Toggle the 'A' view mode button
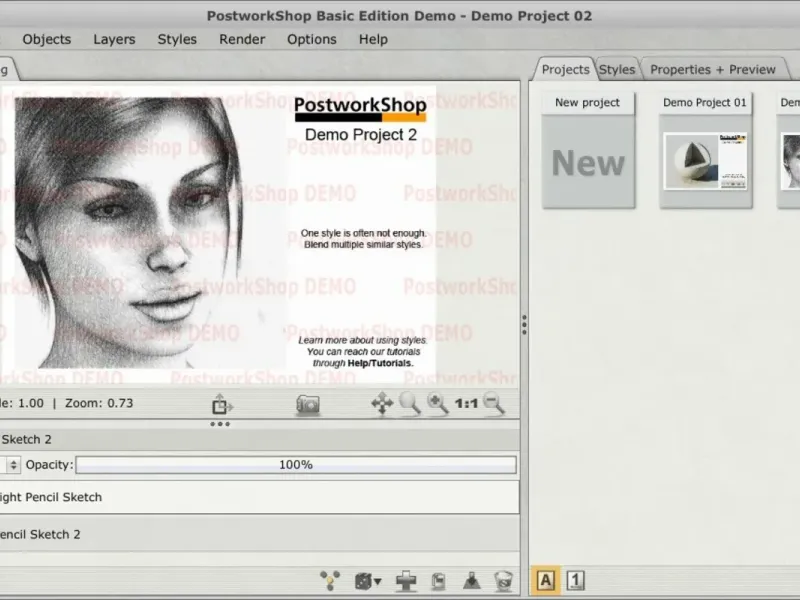The height and width of the screenshot is (600, 800). pyautogui.click(x=545, y=581)
